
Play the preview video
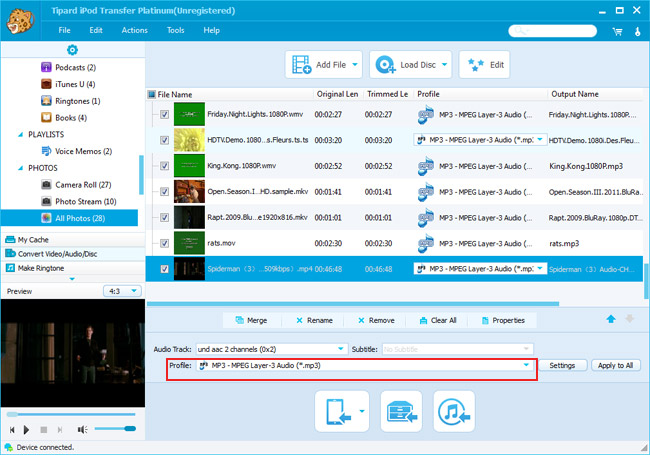point(27,430)
